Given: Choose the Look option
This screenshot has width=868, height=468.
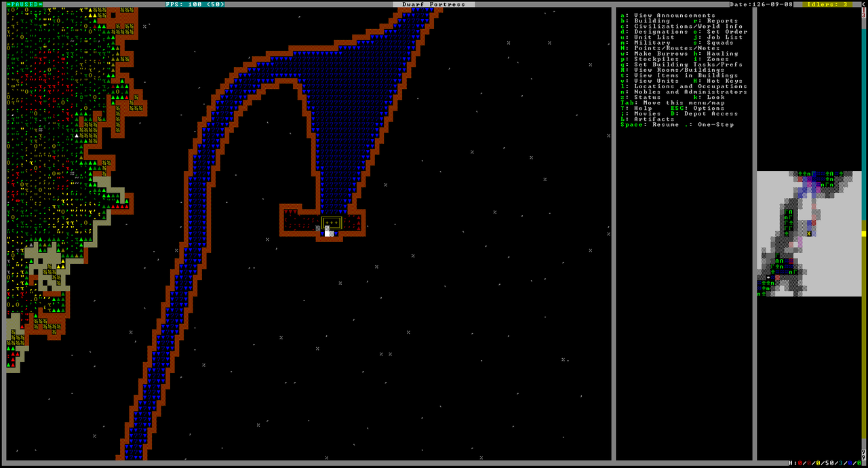Looking at the screenshot, I should [709, 97].
